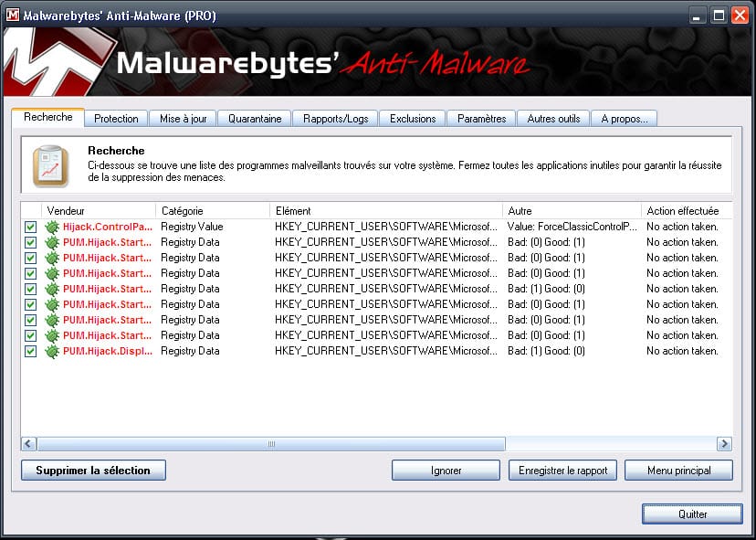Return via the Menu principal button

pos(679,471)
